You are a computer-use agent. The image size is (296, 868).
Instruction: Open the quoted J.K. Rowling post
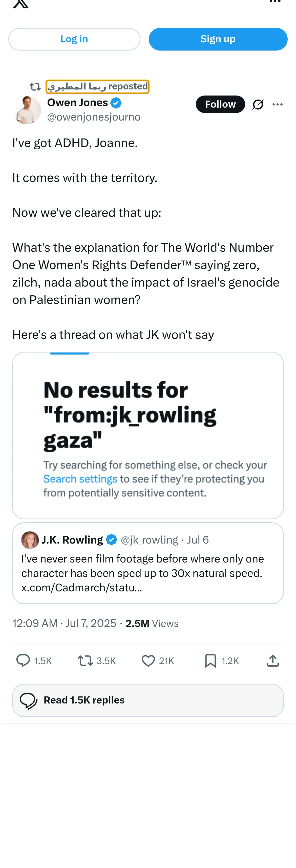tap(148, 573)
